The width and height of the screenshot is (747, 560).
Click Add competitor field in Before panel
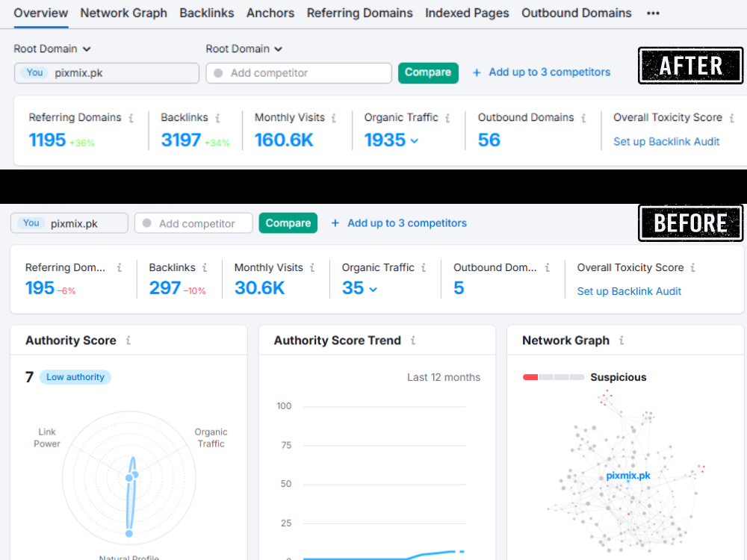click(193, 223)
